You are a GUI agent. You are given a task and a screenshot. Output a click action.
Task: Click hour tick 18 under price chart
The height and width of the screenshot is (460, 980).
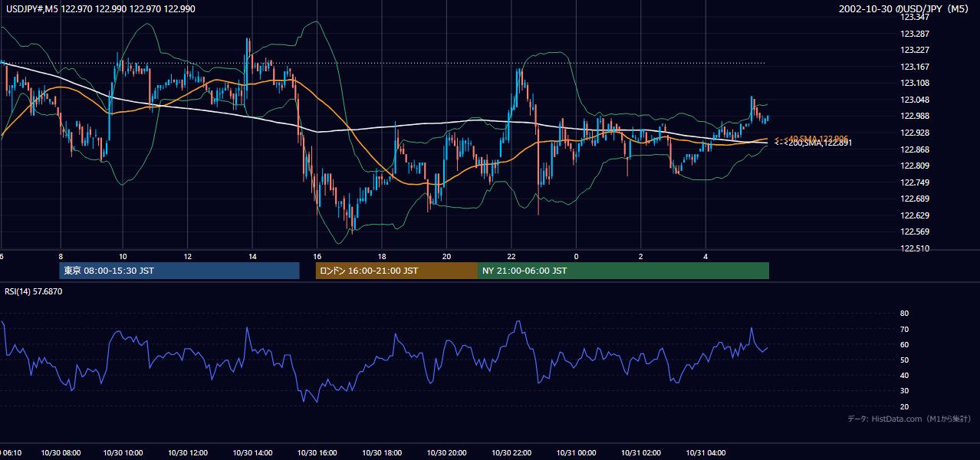(x=381, y=257)
